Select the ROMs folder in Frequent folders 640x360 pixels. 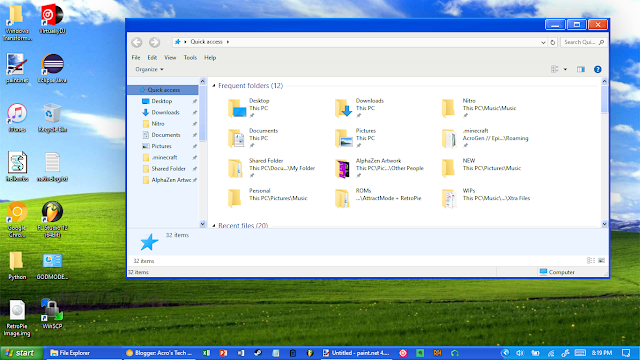click(x=378, y=198)
